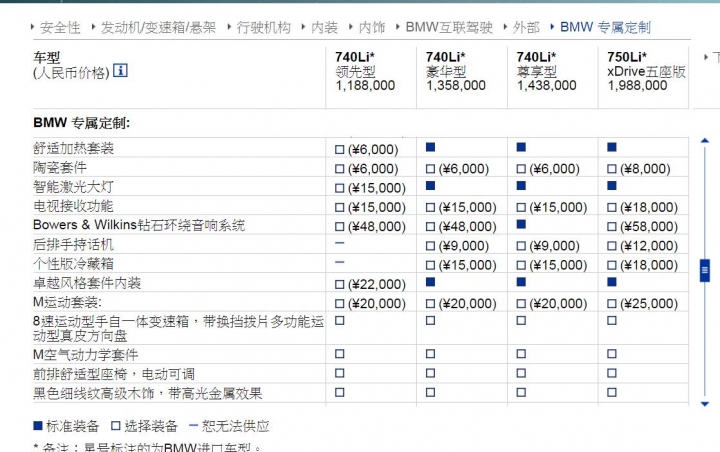Click the 选择装备 legend checkbox icon
The width and height of the screenshot is (720, 452).
(116, 426)
